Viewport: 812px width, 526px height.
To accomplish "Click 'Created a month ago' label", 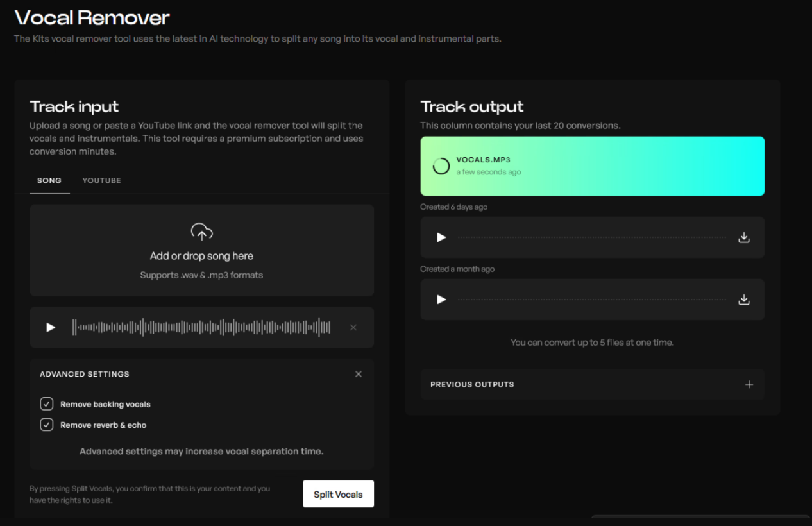I will coord(457,269).
